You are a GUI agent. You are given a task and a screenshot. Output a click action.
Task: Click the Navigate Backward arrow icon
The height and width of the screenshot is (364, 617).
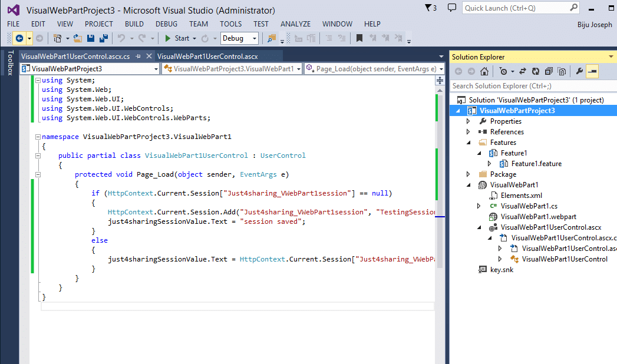(19, 38)
